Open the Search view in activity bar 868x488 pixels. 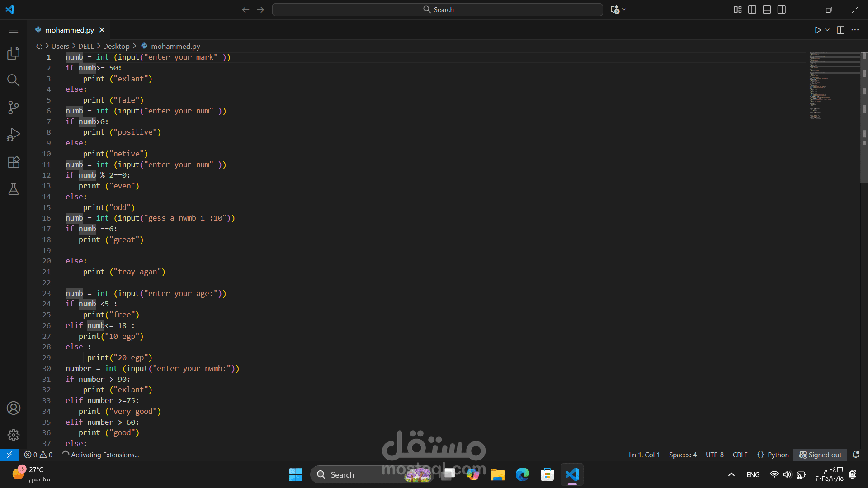14,80
